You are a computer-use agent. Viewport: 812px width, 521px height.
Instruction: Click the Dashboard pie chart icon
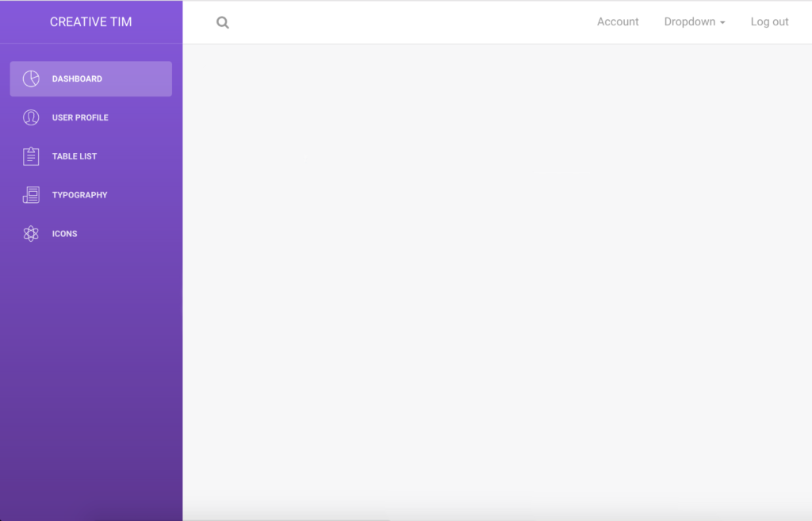31,79
